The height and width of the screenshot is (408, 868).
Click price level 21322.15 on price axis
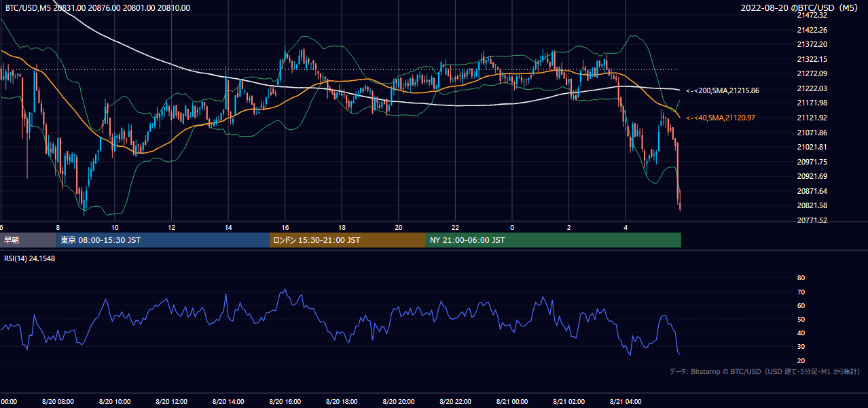click(x=812, y=59)
